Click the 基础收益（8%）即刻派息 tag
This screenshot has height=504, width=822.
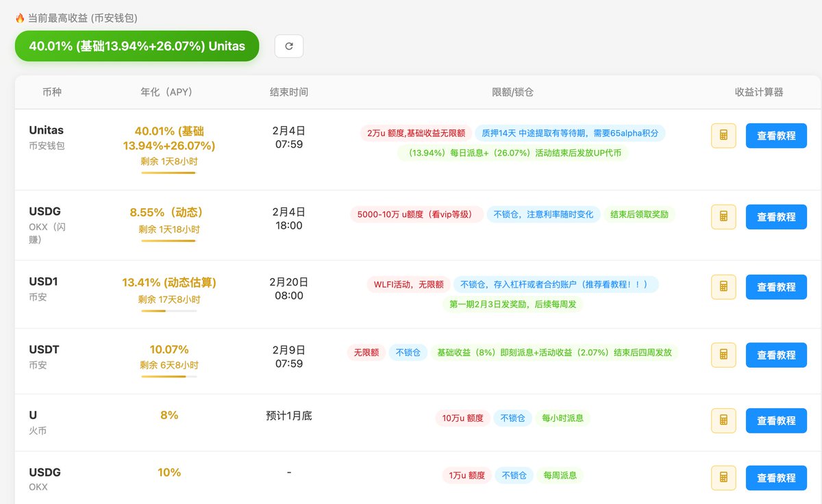point(554,353)
